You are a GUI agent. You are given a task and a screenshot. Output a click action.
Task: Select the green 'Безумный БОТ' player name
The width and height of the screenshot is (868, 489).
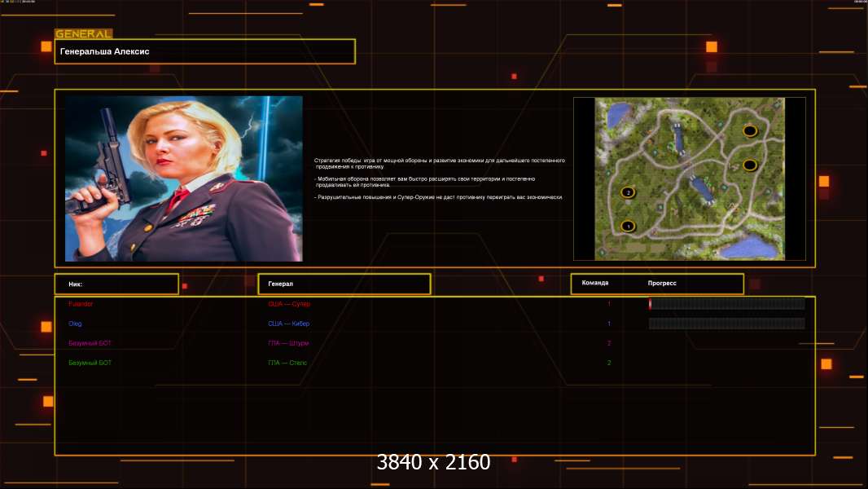pyautogui.click(x=90, y=363)
